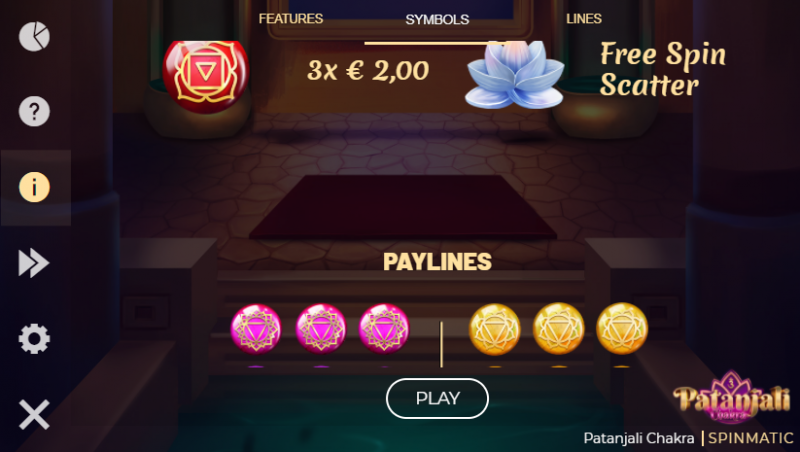
Task: Click the last yellow chakra orb
Action: click(622, 329)
